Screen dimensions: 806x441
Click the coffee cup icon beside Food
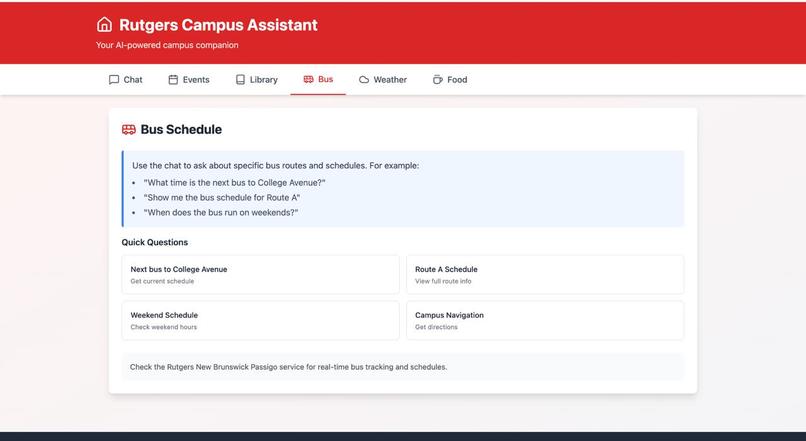coord(437,80)
